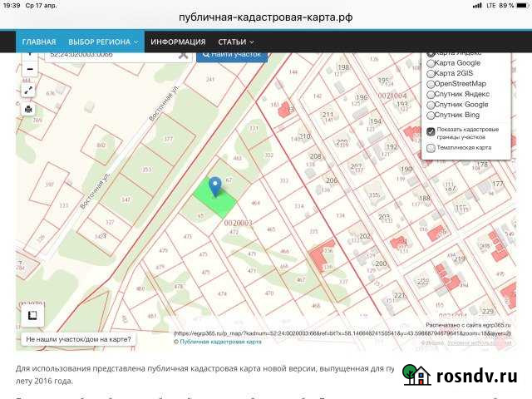Toggle fullscreen map view
The image size is (532, 399).
coord(29,90)
